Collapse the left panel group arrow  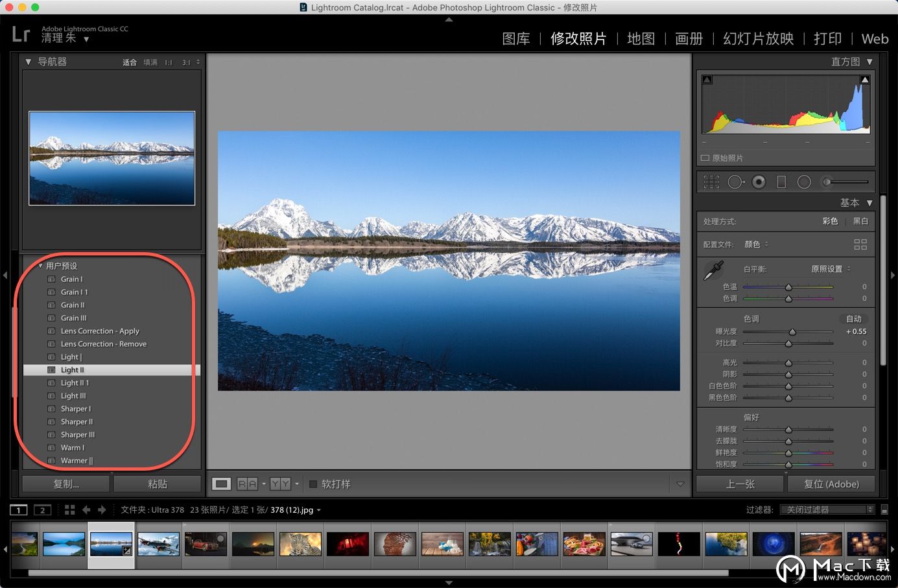[x=5, y=276]
